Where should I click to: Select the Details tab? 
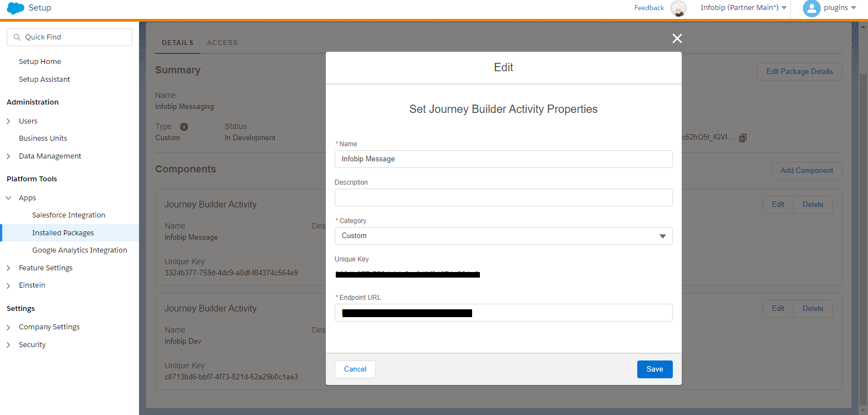(177, 43)
